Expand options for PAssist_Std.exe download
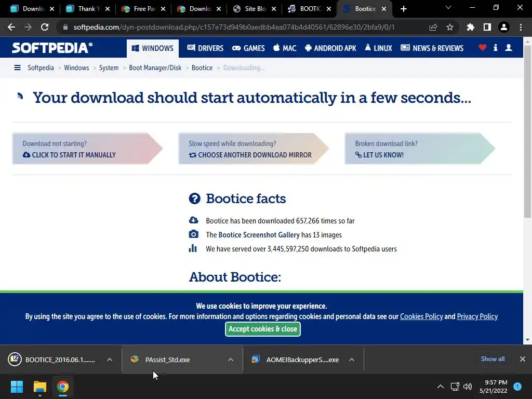Image resolution: width=532 pixels, height=399 pixels. click(231, 360)
